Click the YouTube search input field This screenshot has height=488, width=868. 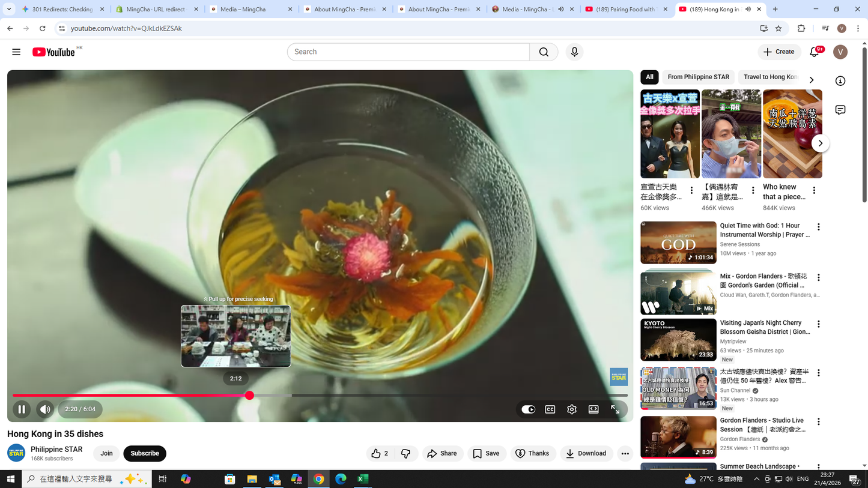click(x=408, y=52)
